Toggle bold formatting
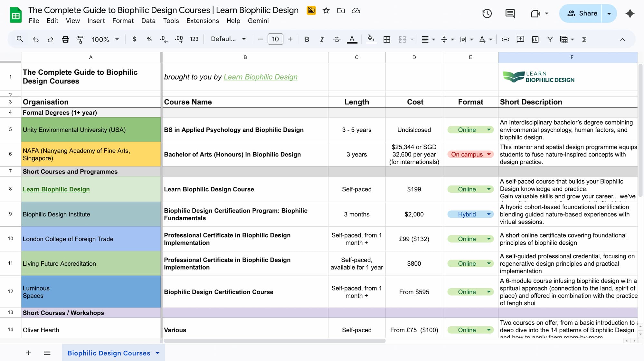Image resolution: width=644 pixels, height=361 pixels. pyautogui.click(x=307, y=39)
